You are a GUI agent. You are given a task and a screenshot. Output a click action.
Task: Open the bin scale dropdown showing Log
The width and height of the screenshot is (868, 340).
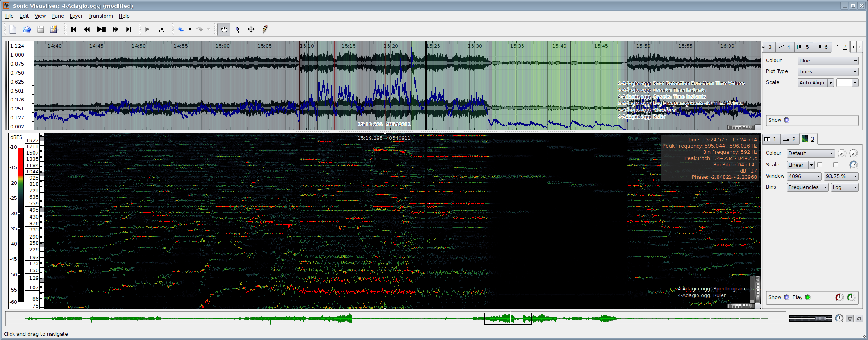pyautogui.click(x=844, y=187)
